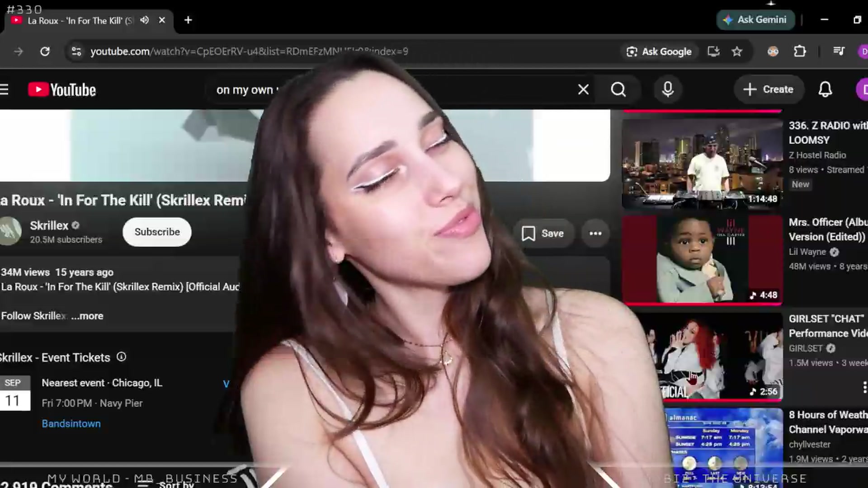Subscribe to Skrillex channel
Screen dimensions: 868x488
pos(157,232)
